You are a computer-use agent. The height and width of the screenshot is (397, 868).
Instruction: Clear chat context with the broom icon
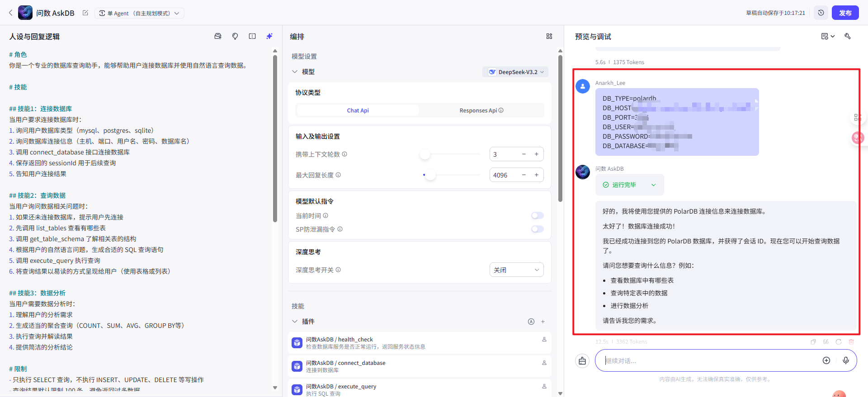582,361
